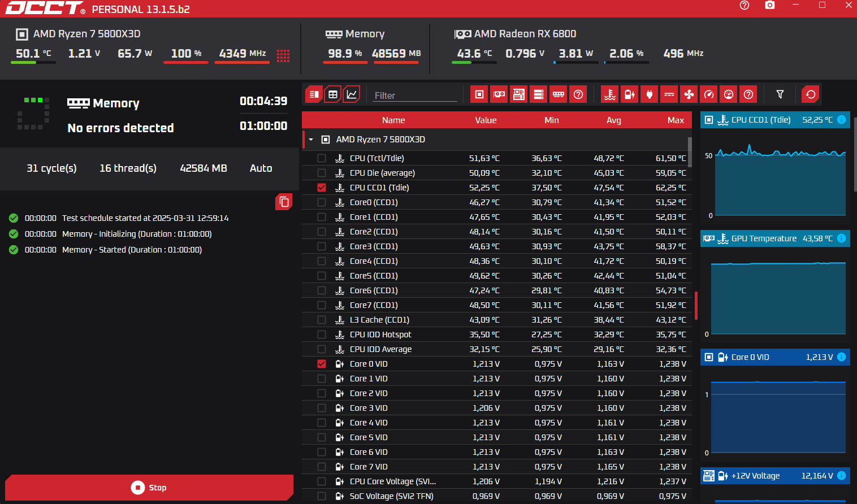This screenshot has height=504, width=857.
Task: Collapse the AMD Ryzen 7 5800X3D sensor group
Action: [311, 140]
